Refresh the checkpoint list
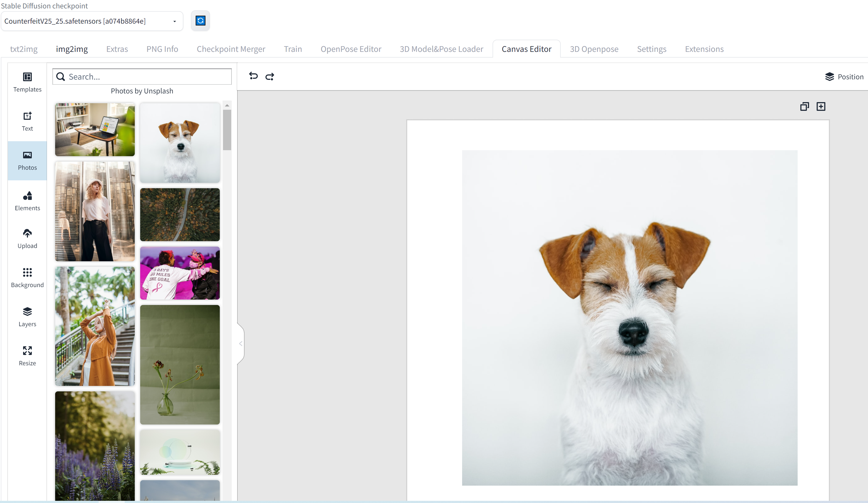868x503 pixels. tap(200, 21)
